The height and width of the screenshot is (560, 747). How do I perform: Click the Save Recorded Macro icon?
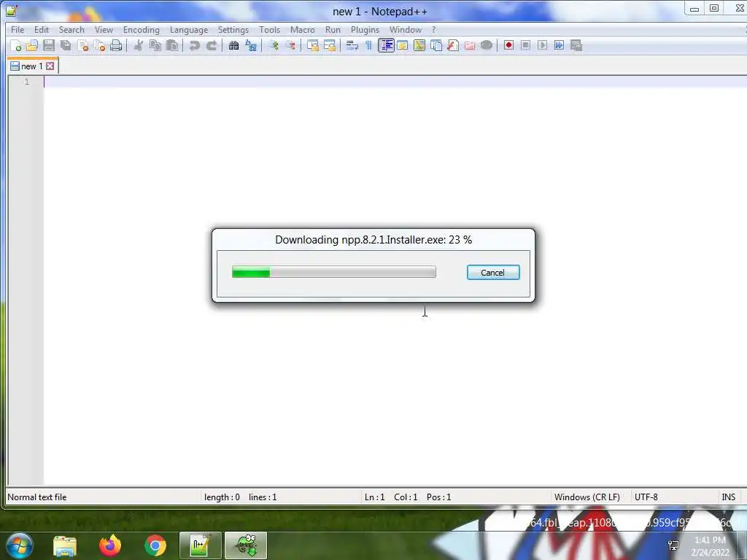(576, 46)
